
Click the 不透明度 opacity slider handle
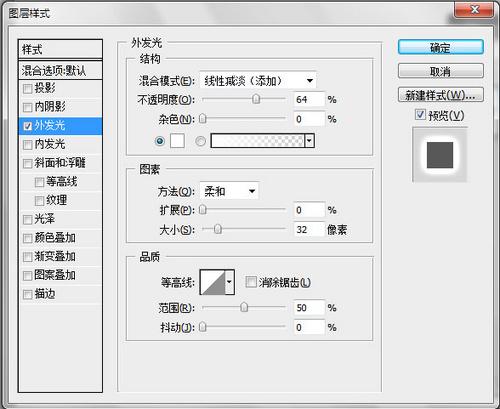[x=256, y=99]
